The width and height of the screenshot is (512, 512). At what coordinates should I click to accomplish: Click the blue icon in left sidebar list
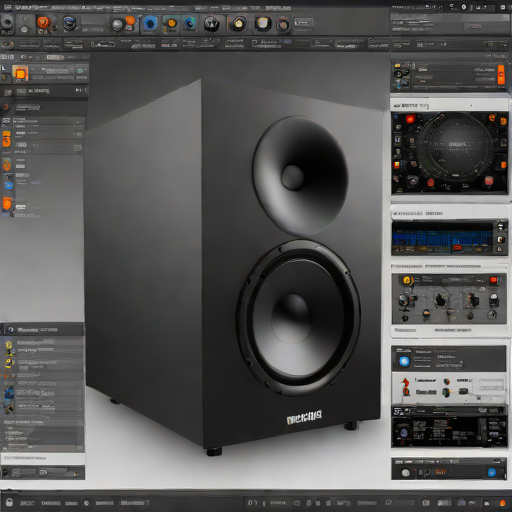(x=8, y=185)
